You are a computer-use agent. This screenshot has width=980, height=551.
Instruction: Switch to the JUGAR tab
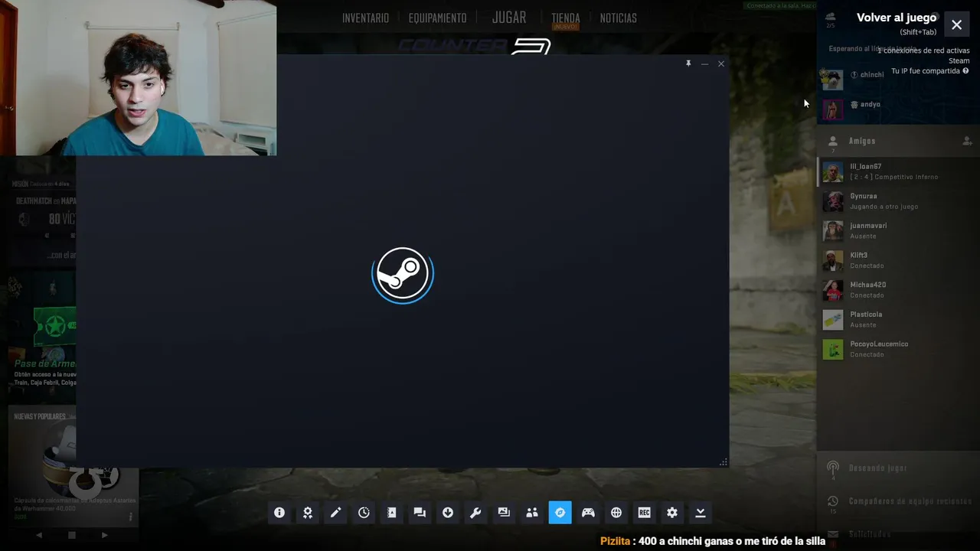pyautogui.click(x=509, y=18)
